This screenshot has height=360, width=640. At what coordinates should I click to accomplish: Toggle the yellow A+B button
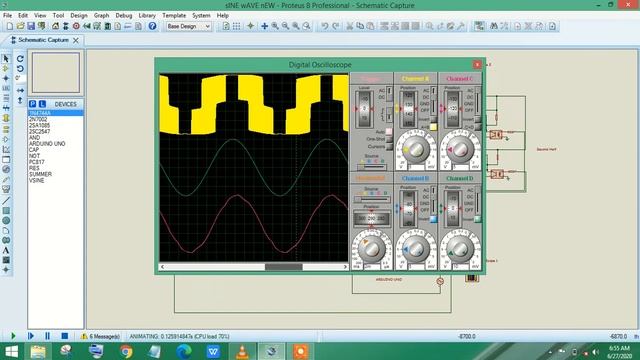pyautogui.click(x=433, y=127)
